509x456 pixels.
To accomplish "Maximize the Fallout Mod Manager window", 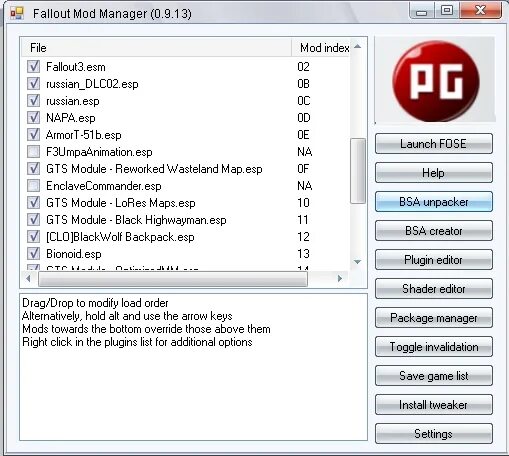I will [x=447, y=11].
